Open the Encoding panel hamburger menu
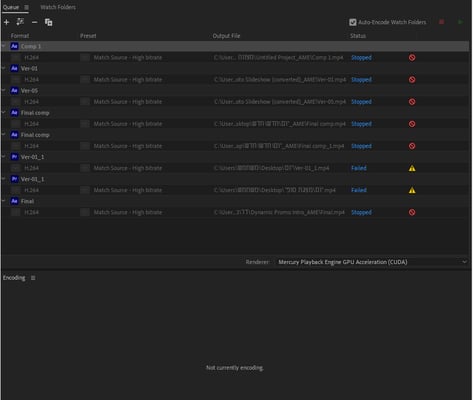The width and height of the screenshot is (473, 400). coord(33,278)
